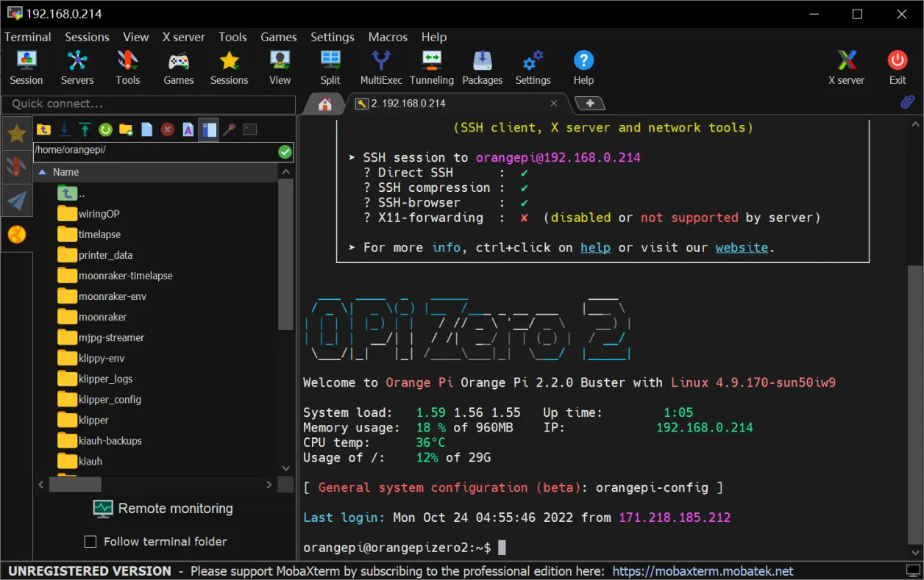This screenshot has width=924, height=580.
Task: Refresh the SFTP folder listing
Action: [106, 129]
